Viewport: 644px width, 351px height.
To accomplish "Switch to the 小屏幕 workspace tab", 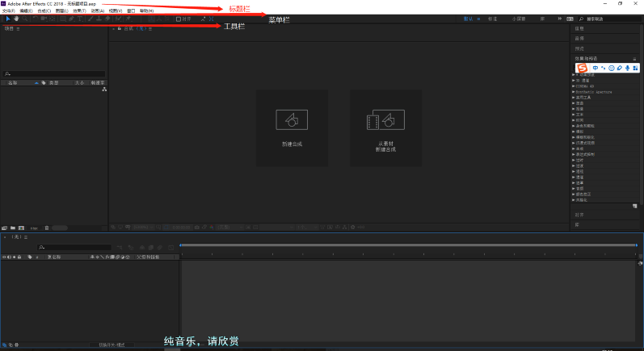I will tap(519, 19).
